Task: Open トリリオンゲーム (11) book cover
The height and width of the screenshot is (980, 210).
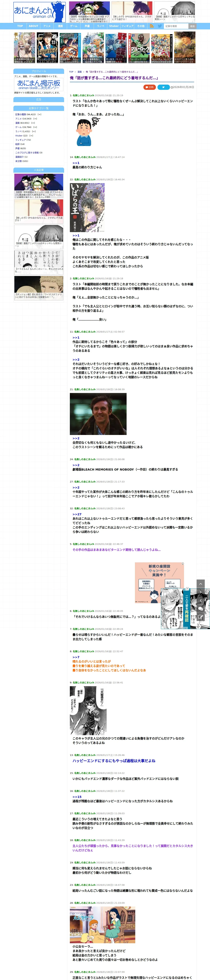Action: pyautogui.click(x=48, y=47)
